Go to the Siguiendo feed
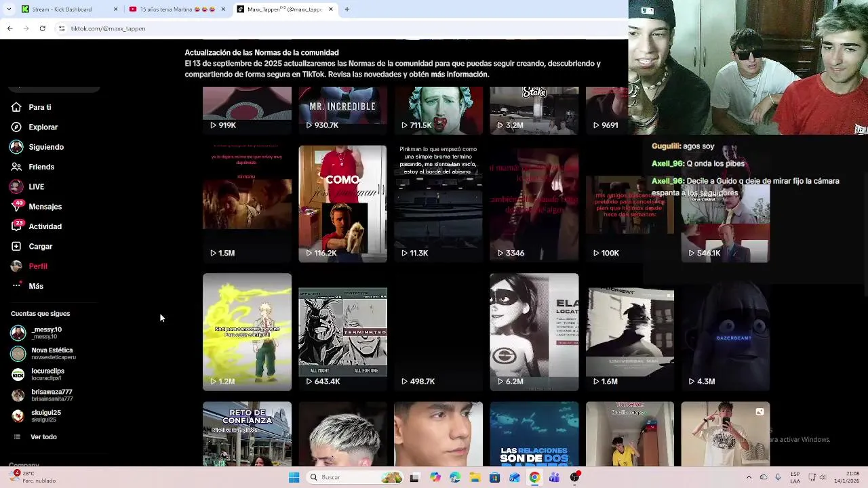 37,147
